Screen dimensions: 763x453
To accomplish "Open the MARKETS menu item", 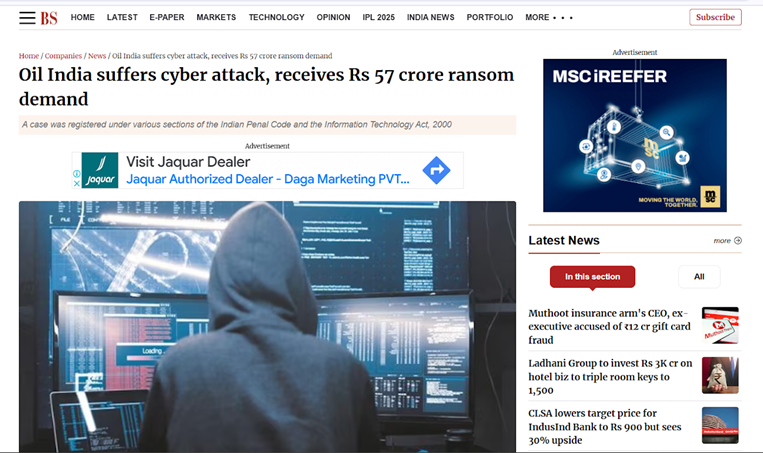I will (x=216, y=18).
